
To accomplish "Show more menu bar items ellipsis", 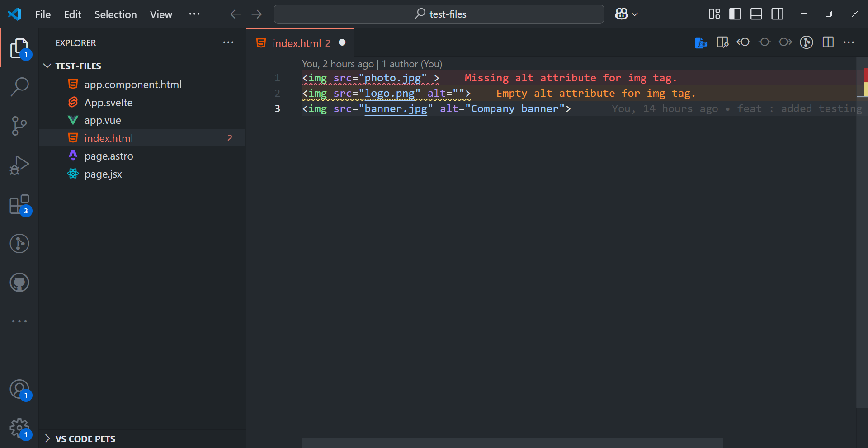I will click(194, 14).
